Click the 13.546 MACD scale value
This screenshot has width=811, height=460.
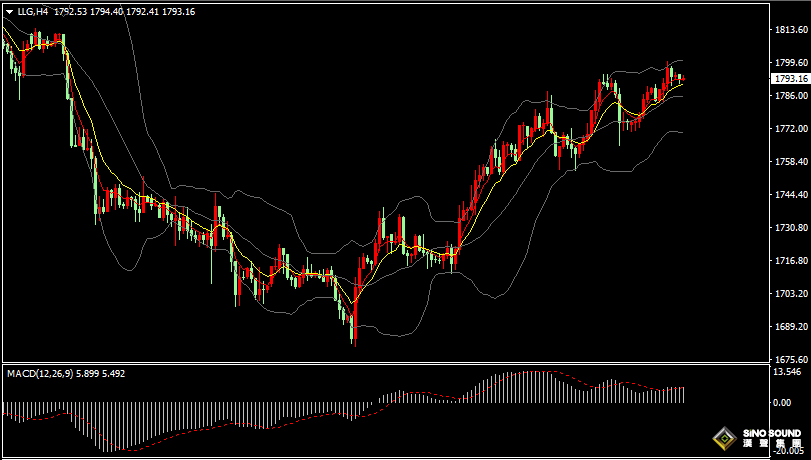point(787,372)
